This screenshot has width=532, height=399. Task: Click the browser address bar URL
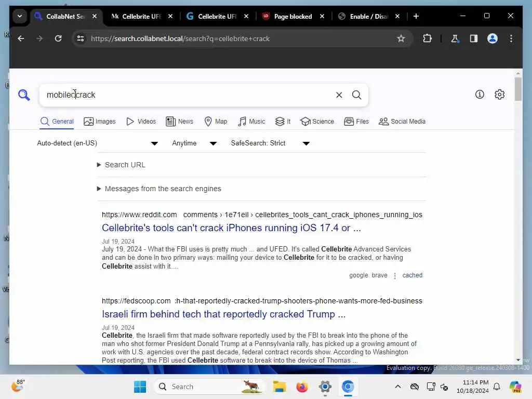[x=180, y=38]
